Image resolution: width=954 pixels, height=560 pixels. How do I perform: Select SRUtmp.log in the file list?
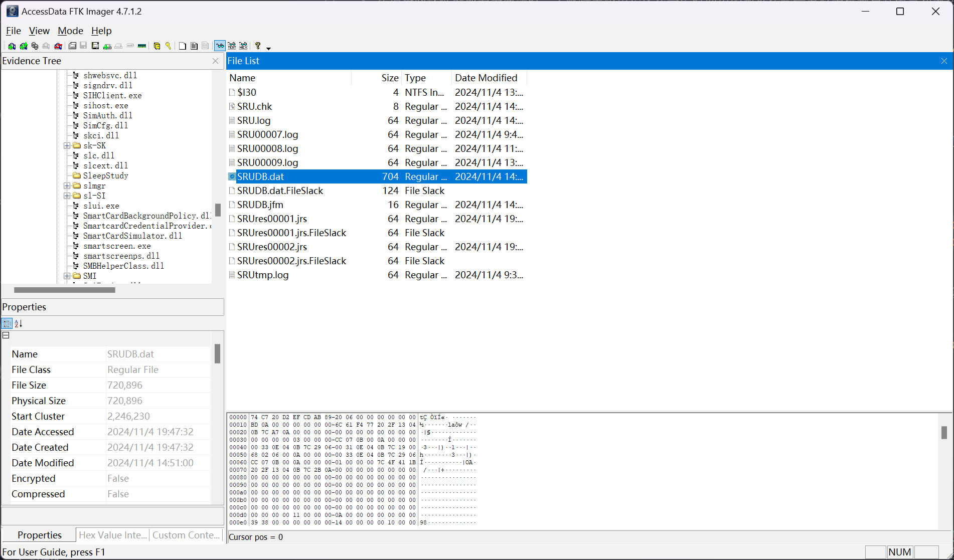(x=377, y=275)
